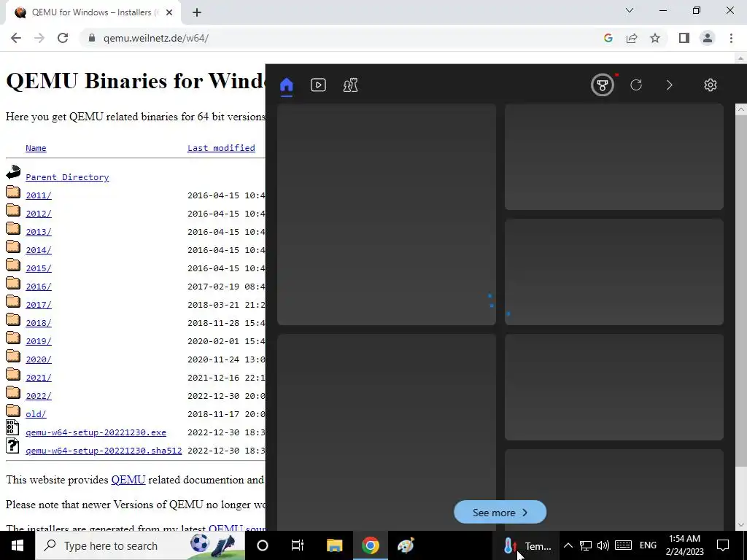Open the Play games tab in widgets panel

[351, 85]
